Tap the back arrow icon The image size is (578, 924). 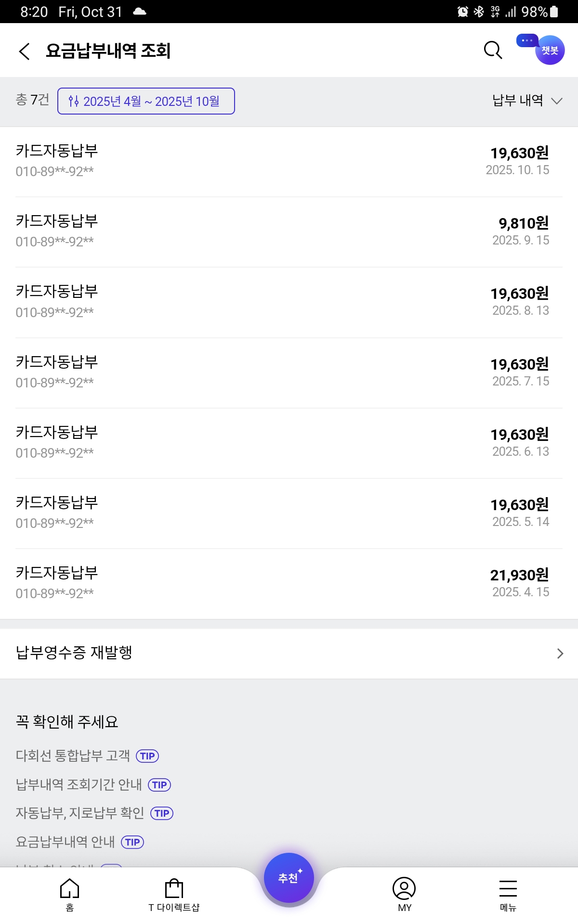25,51
